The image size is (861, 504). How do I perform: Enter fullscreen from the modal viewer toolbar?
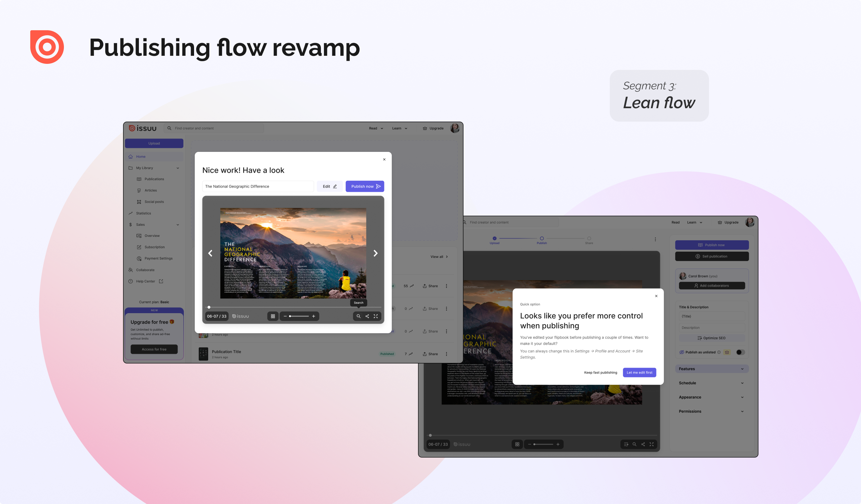(376, 316)
